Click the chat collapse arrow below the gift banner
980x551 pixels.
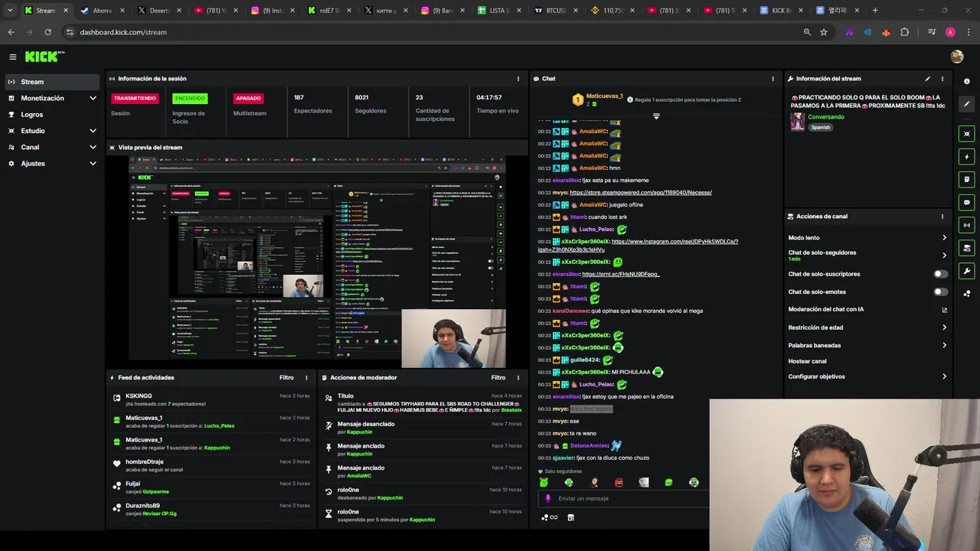click(656, 116)
